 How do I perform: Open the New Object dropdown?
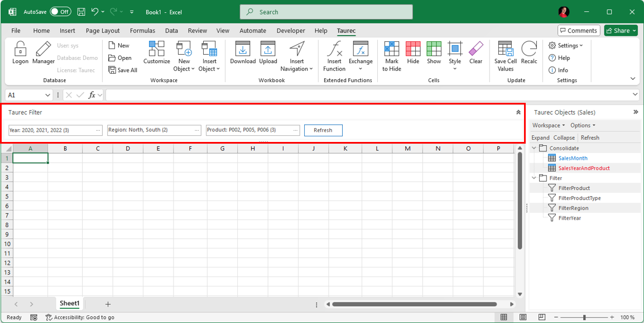click(184, 56)
